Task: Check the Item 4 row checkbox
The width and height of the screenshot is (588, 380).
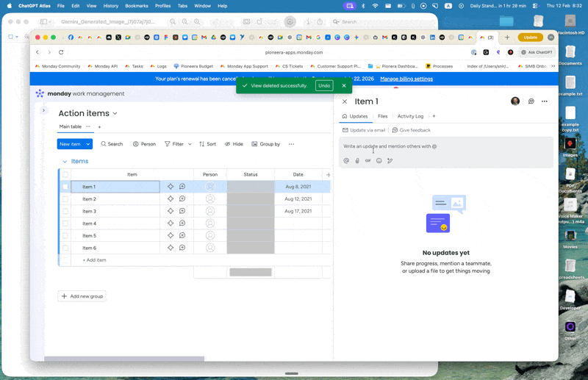Action: click(65, 223)
